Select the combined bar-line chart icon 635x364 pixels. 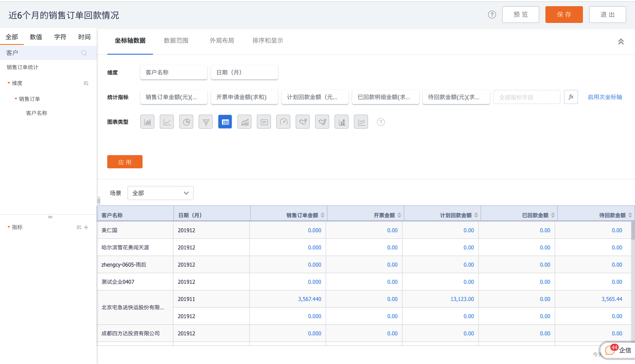click(244, 122)
